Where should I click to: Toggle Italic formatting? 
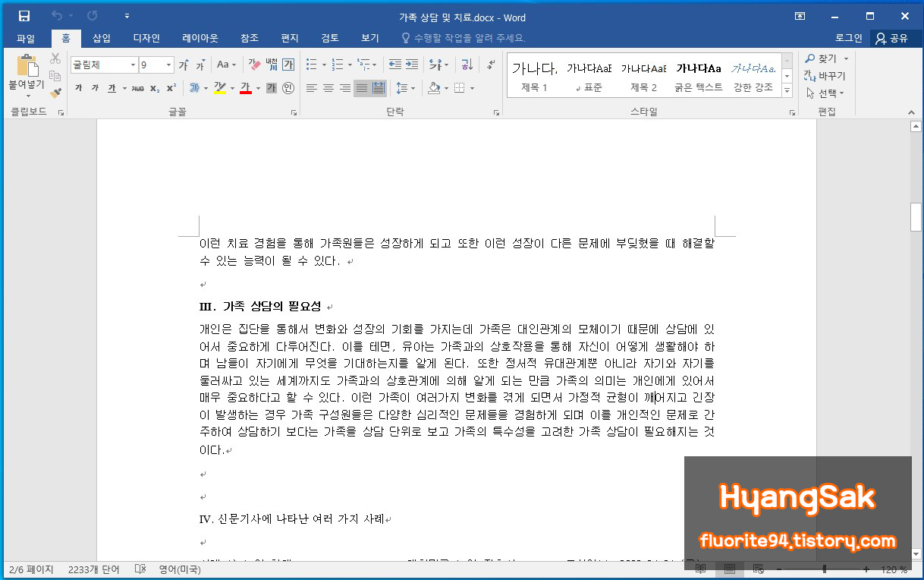(95, 89)
